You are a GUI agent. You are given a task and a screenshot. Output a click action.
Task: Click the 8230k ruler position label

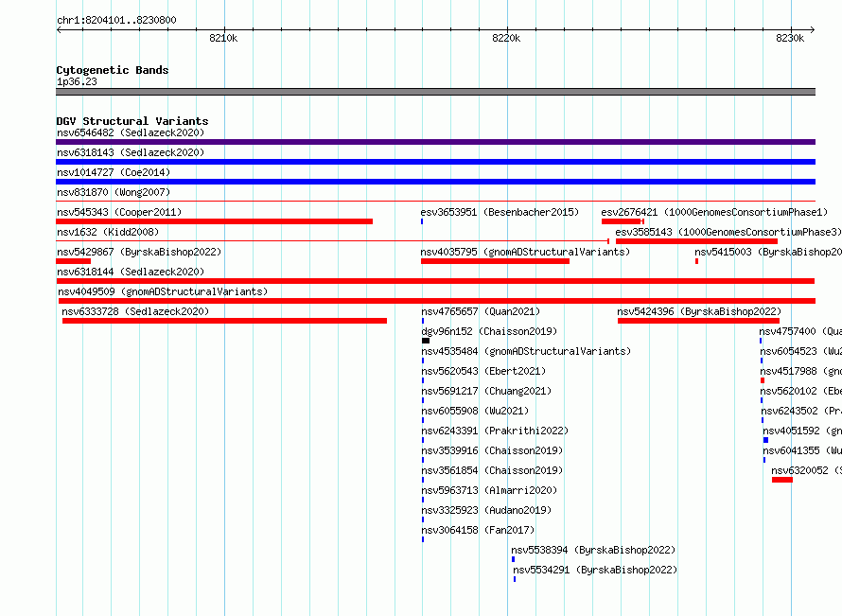tap(790, 38)
